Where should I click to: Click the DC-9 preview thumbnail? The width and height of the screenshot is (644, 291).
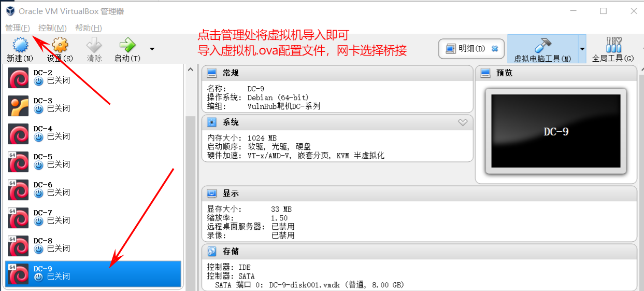[x=556, y=131]
